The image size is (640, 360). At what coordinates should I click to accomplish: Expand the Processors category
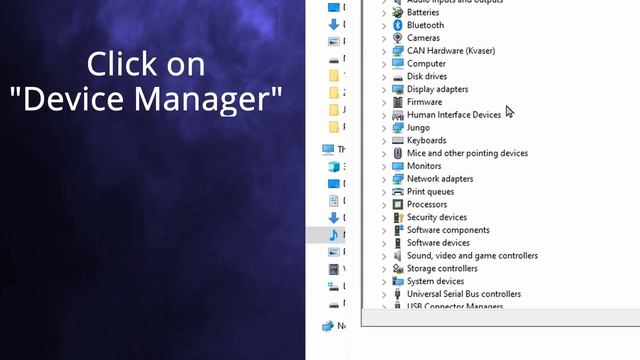click(x=384, y=205)
